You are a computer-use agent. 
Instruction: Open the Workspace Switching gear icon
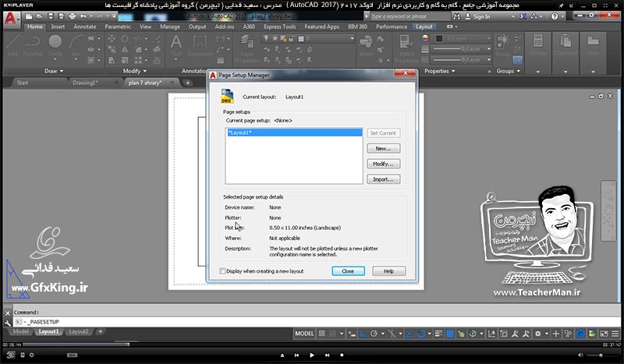click(537, 334)
